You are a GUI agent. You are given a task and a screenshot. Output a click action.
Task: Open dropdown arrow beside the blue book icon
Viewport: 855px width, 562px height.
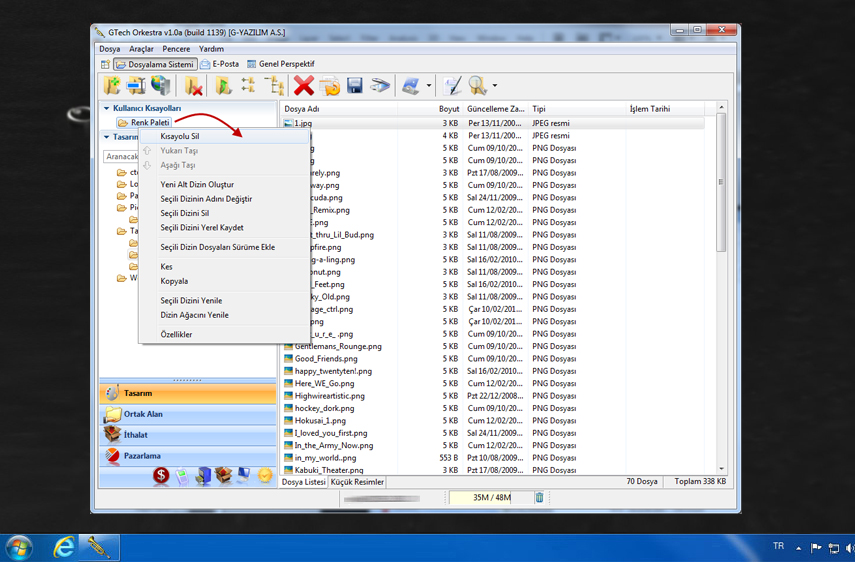429,87
